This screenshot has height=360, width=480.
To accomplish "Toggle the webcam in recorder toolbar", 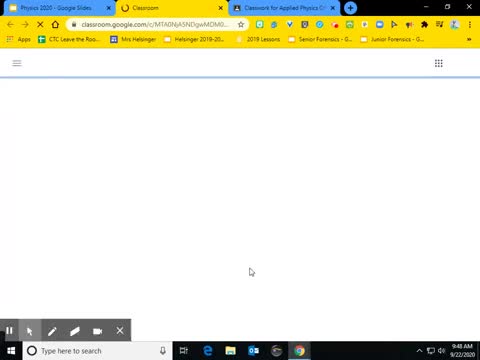I will tap(97, 331).
